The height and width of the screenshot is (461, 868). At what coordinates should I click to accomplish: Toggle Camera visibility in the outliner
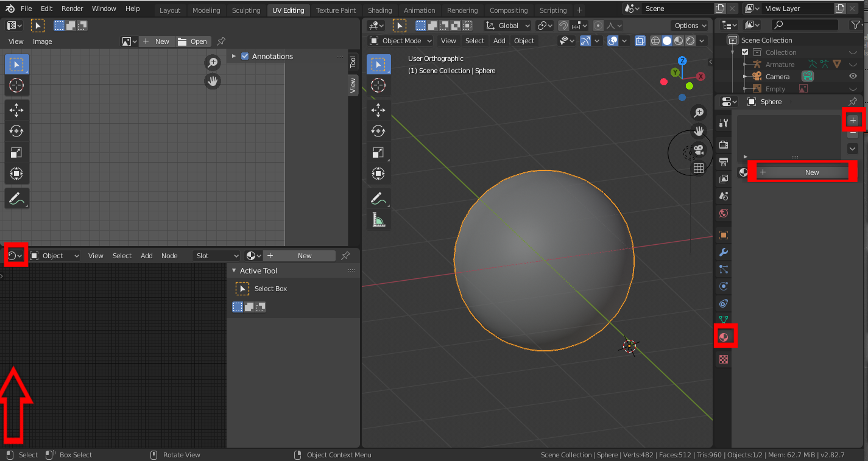point(852,76)
